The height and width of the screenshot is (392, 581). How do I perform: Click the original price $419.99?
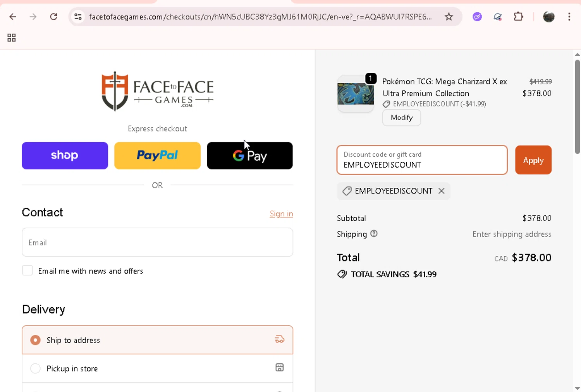(541, 82)
